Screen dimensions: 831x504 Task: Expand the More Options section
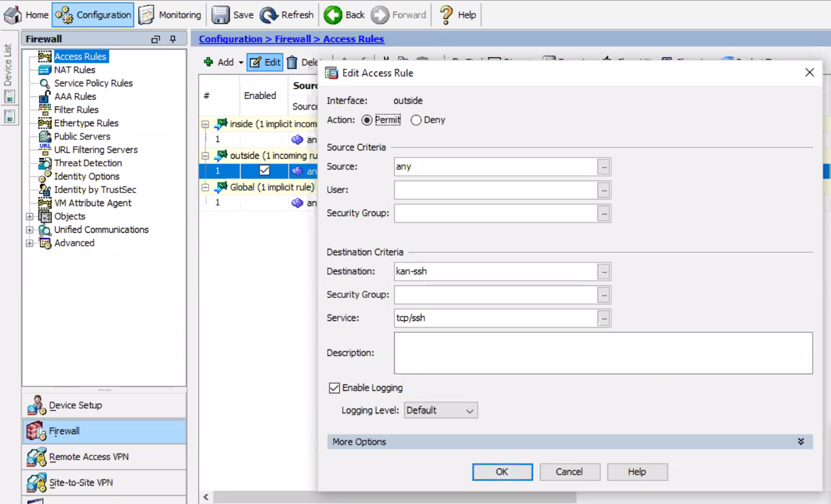coord(570,442)
